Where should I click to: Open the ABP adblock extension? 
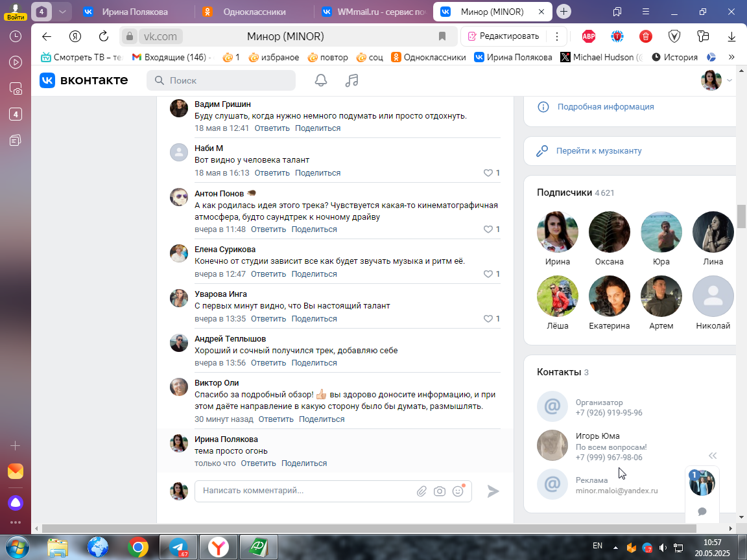(589, 36)
